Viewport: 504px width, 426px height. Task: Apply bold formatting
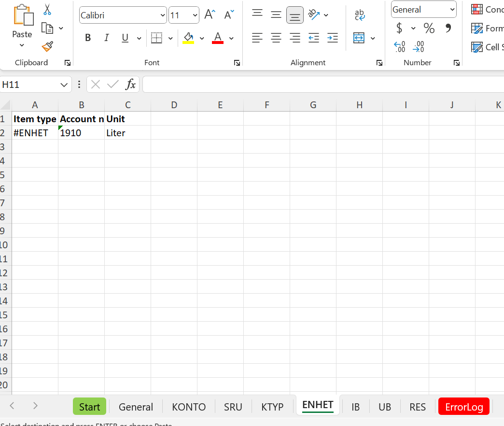pyautogui.click(x=87, y=38)
